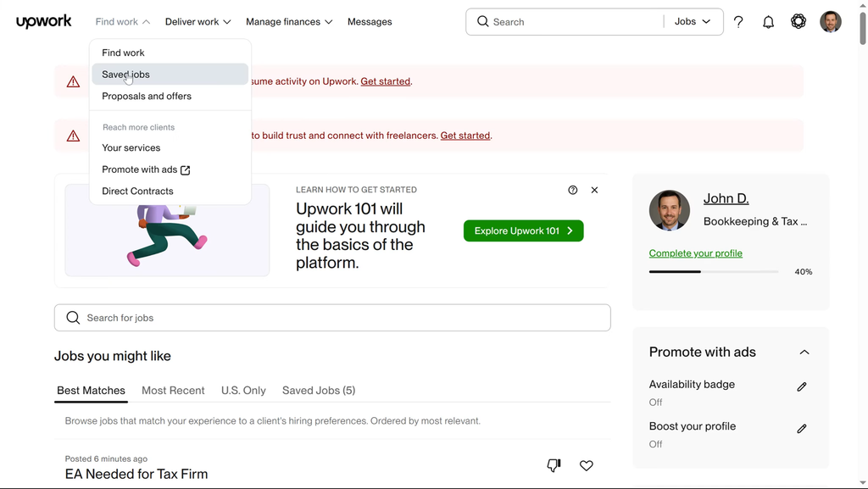
Task: Expand the Manage finances menu
Action: coord(289,22)
